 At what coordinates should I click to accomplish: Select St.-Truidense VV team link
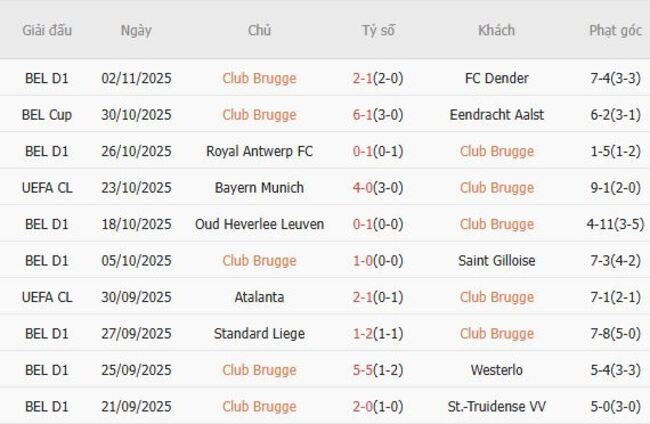pyautogui.click(x=497, y=407)
